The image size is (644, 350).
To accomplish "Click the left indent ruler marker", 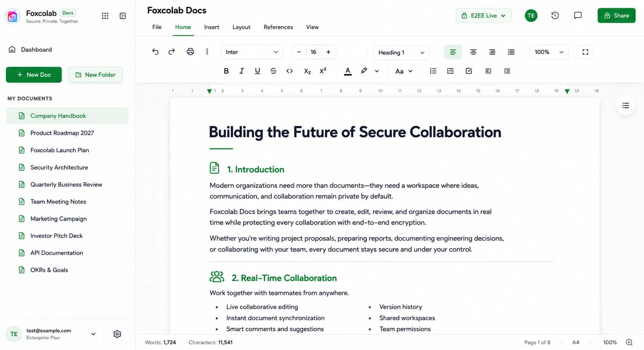I will (x=209, y=91).
